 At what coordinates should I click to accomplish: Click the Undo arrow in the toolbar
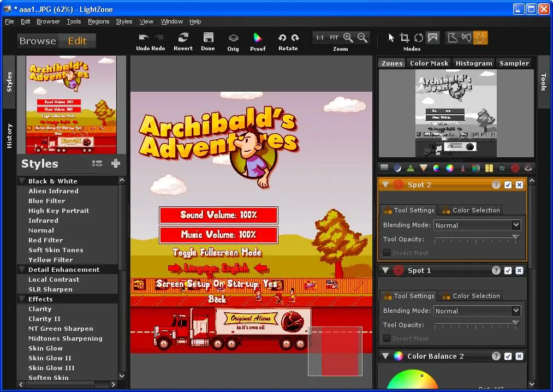tap(144, 38)
